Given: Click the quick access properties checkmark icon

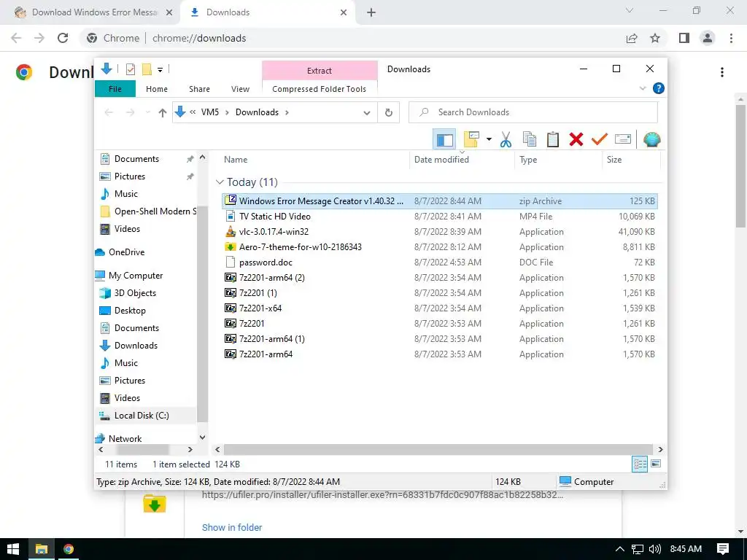Looking at the screenshot, I should pos(130,69).
